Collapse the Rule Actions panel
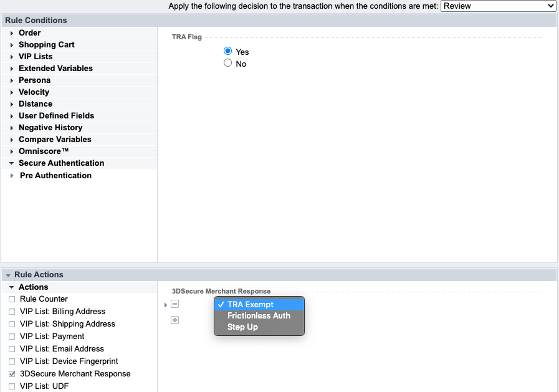 coord(8,275)
